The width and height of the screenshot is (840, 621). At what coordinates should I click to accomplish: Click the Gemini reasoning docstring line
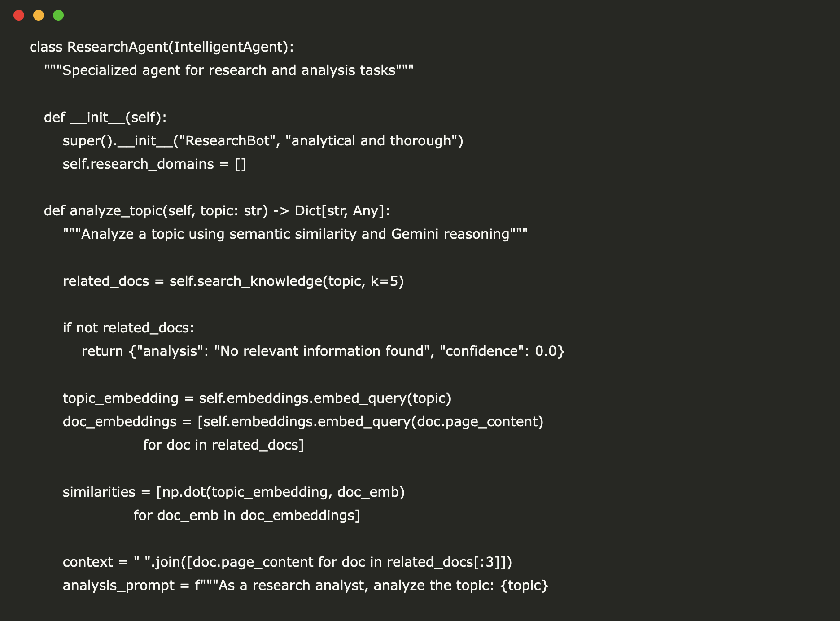pyautogui.click(x=295, y=234)
